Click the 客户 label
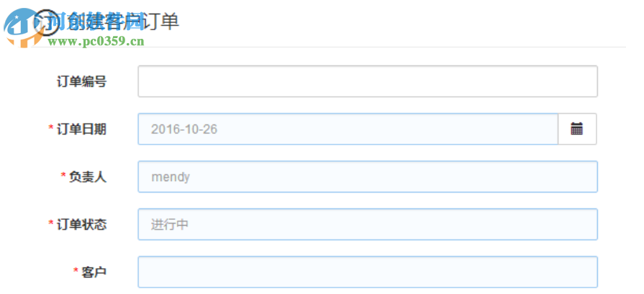Viewport: 644px width, 294px height. 94,272
